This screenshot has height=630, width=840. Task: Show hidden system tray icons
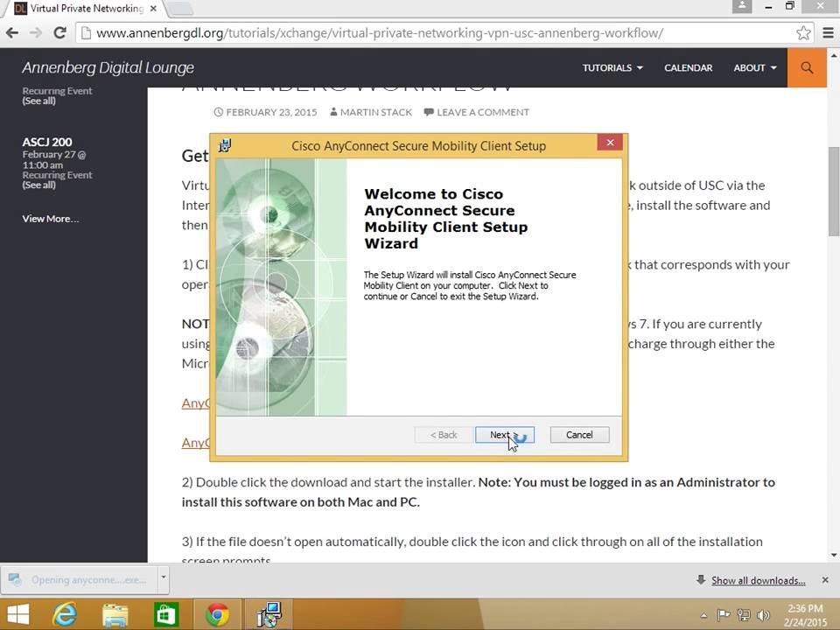click(x=703, y=615)
